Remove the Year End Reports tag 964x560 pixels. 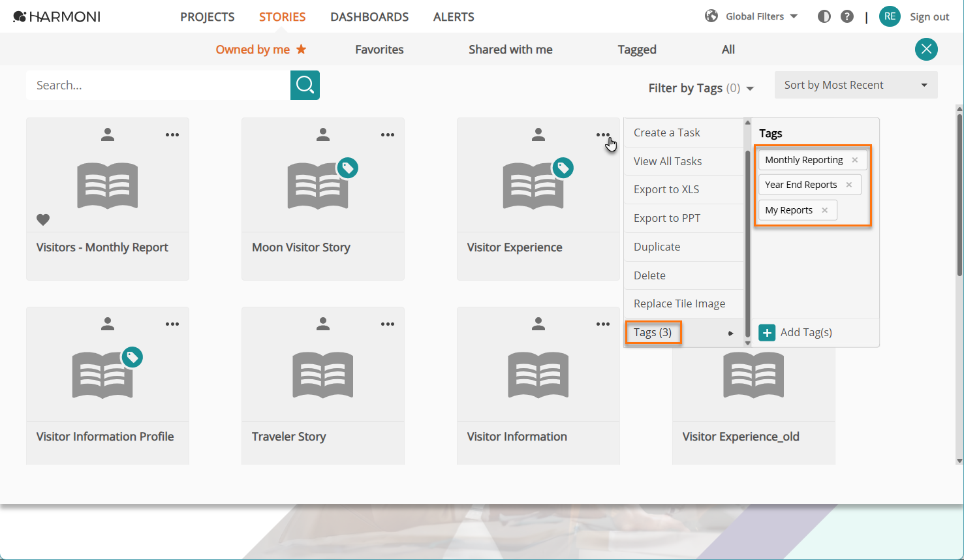[x=849, y=185]
